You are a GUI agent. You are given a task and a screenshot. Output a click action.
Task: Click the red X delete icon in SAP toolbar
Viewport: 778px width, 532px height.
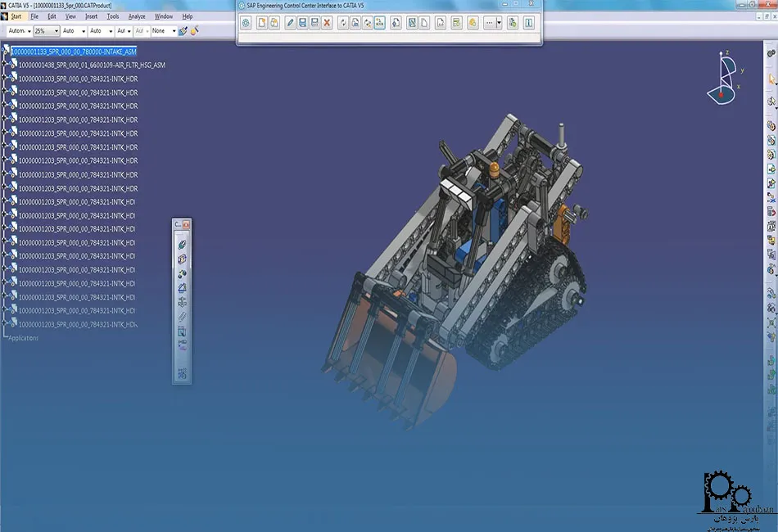point(327,23)
